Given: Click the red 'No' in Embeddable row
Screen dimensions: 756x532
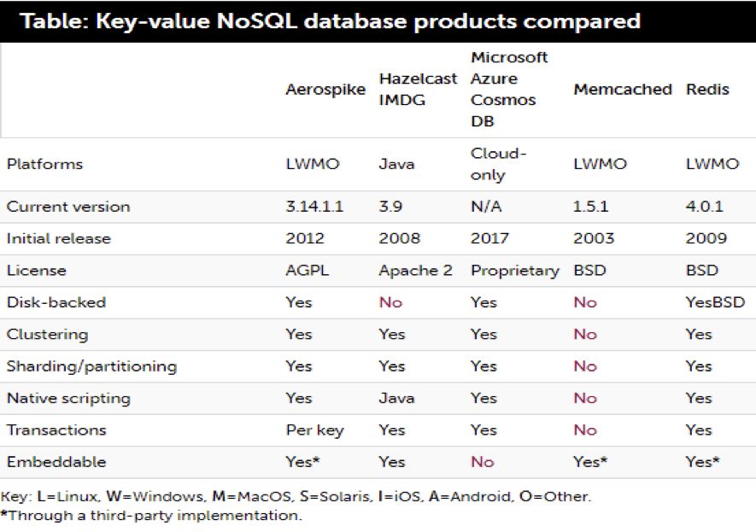Looking at the screenshot, I should click(x=482, y=462).
